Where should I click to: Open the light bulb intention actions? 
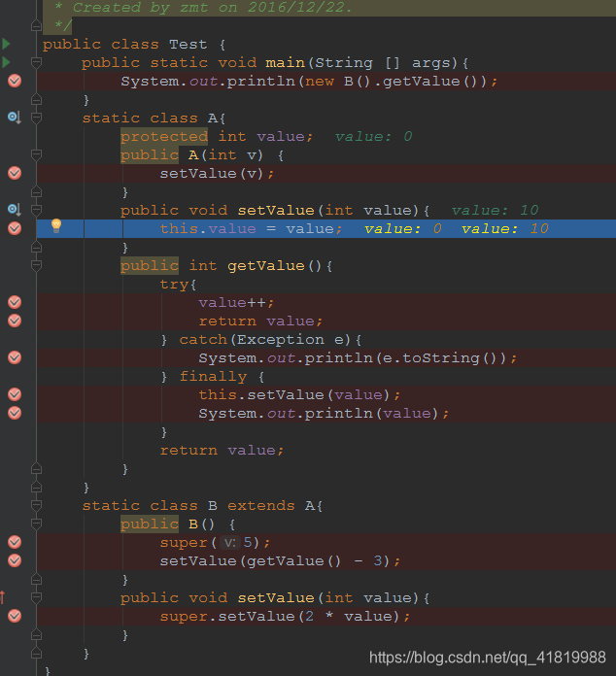coord(56,225)
